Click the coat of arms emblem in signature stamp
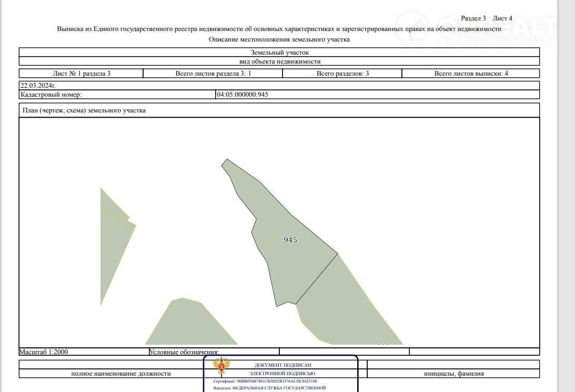The width and height of the screenshot is (575, 392). coord(221,366)
